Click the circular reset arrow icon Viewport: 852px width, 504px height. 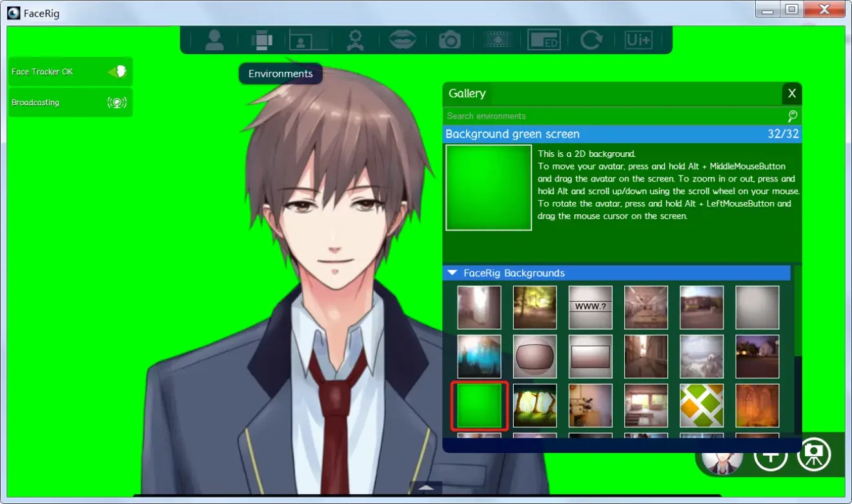click(591, 41)
